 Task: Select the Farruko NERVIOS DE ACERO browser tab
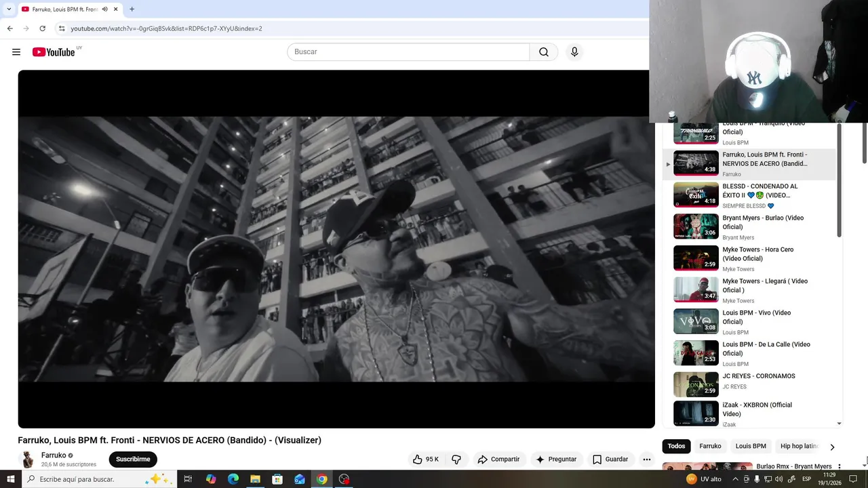(x=69, y=9)
